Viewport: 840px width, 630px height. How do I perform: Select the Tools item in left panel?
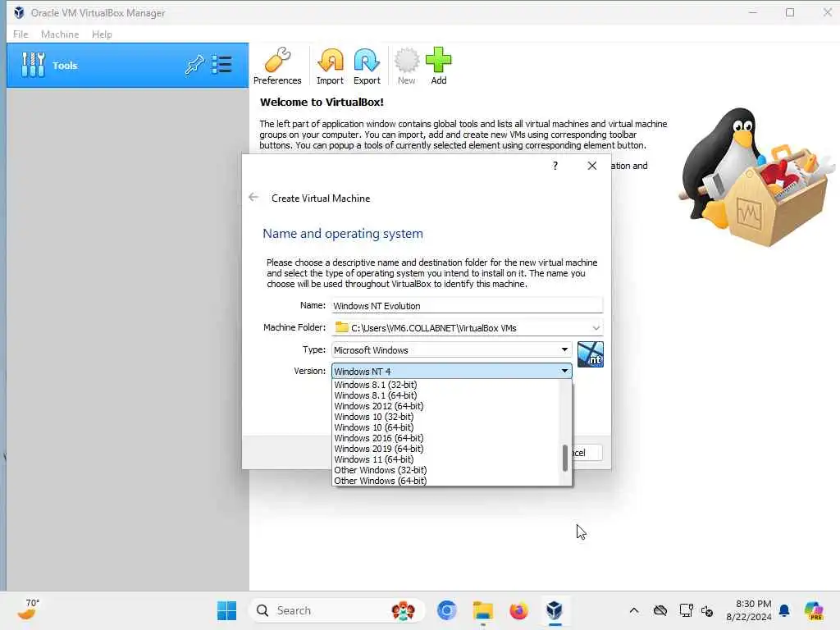(x=127, y=66)
